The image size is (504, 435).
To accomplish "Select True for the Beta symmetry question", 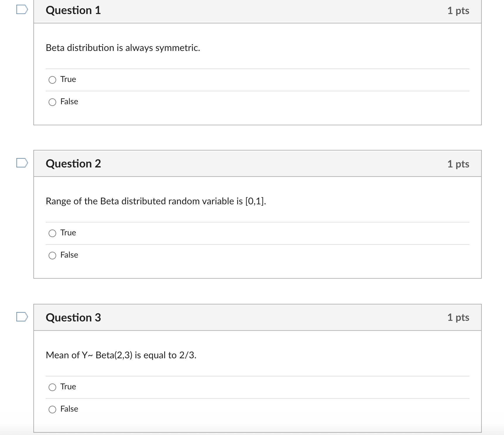I will click(52, 79).
